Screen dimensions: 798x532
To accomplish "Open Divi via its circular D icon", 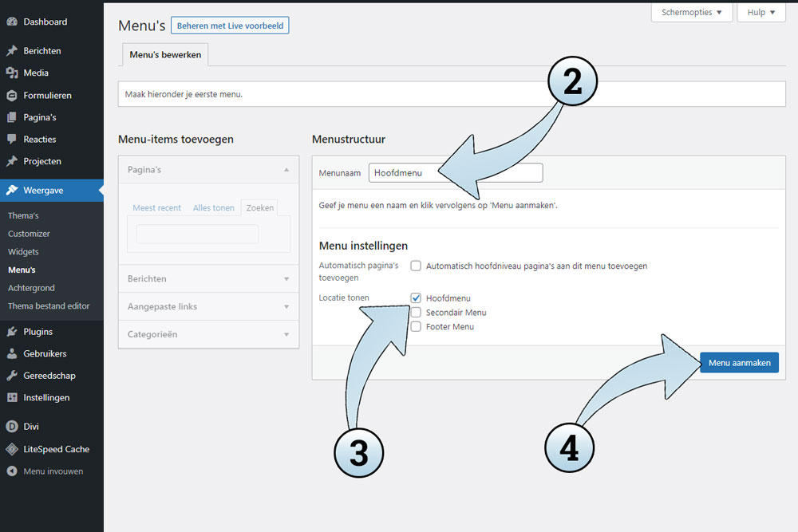I will (x=12, y=427).
